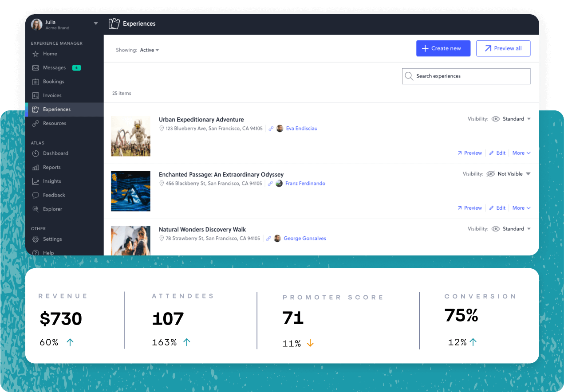
Task: Expand More menu for Enchanted Passage
Action: 521,208
